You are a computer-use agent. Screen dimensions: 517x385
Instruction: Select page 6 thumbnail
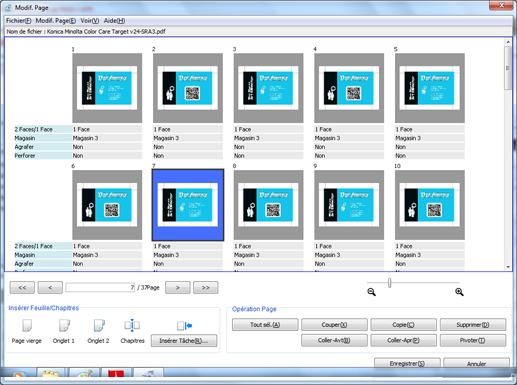tap(107, 205)
